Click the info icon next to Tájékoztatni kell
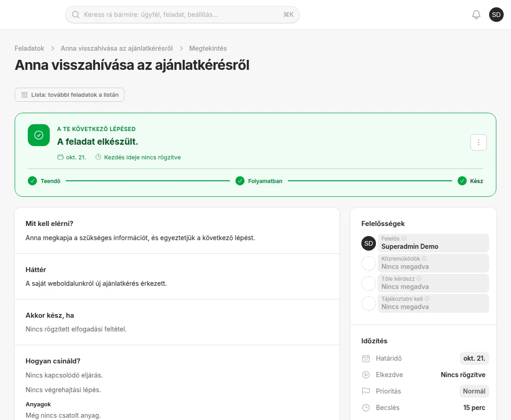 pos(427,299)
